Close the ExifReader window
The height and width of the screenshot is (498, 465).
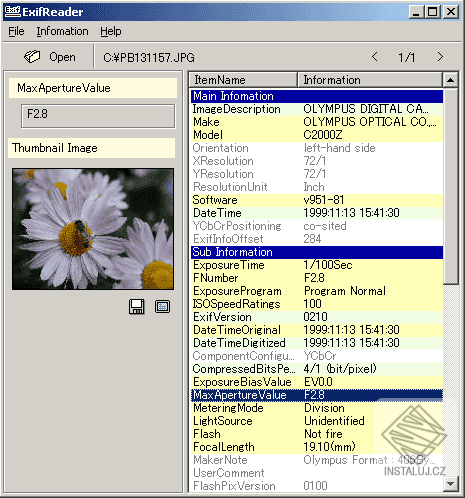pyautogui.click(x=451, y=12)
